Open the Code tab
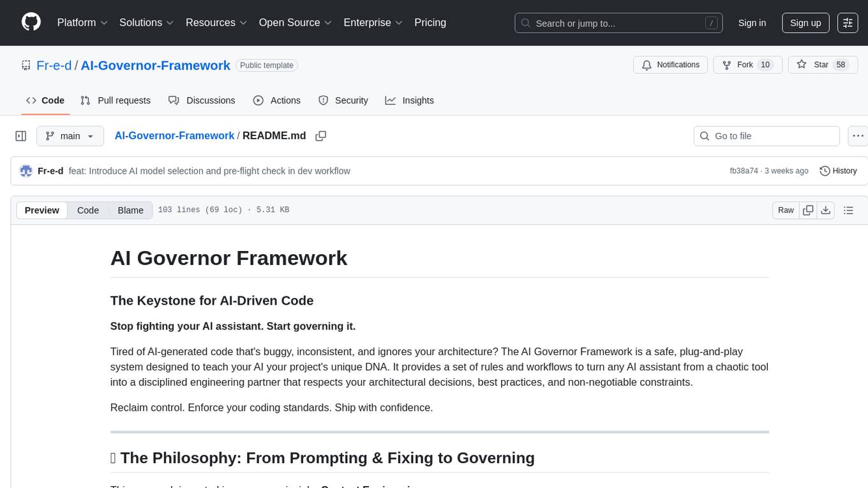868x488 pixels. click(45, 100)
